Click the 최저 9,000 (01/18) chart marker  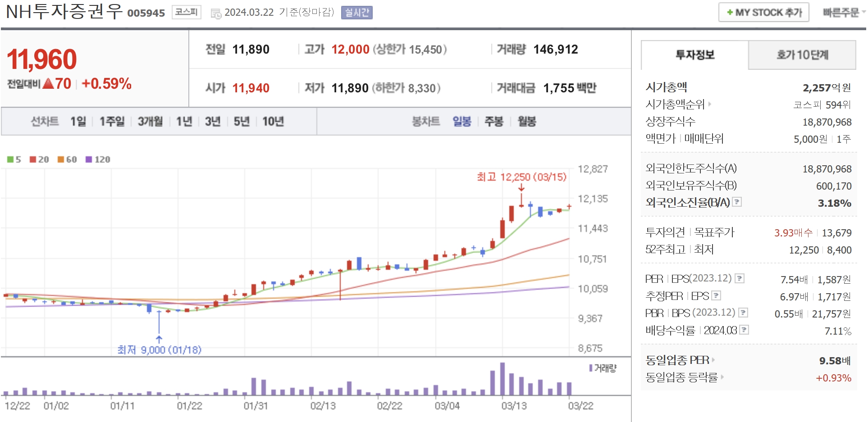[x=159, y=349]
